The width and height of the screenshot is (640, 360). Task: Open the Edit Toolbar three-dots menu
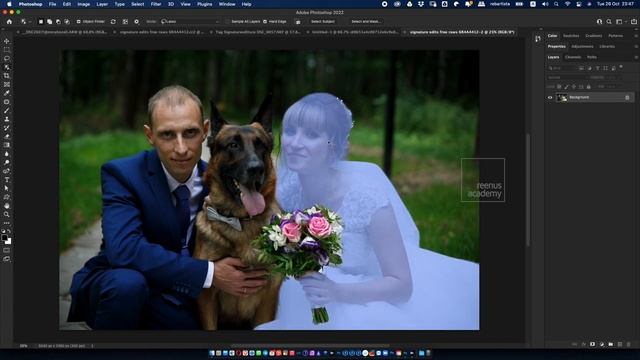7,223
